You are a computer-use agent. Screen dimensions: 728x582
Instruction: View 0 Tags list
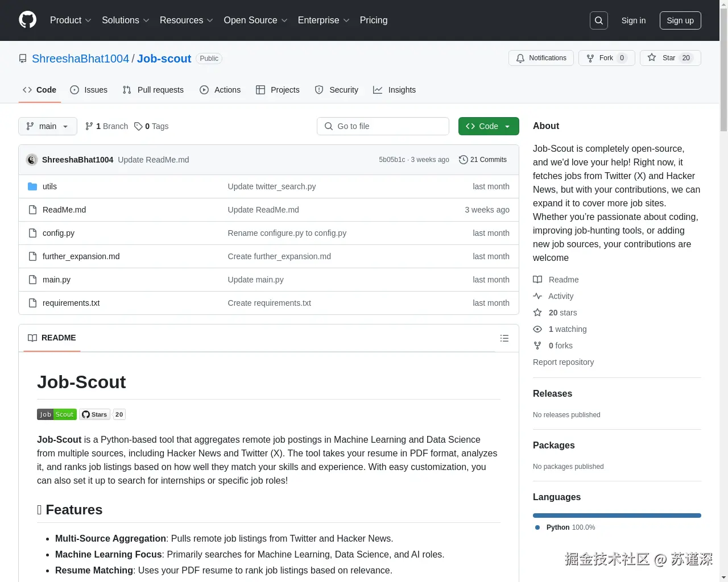click(x=151, y=126)
